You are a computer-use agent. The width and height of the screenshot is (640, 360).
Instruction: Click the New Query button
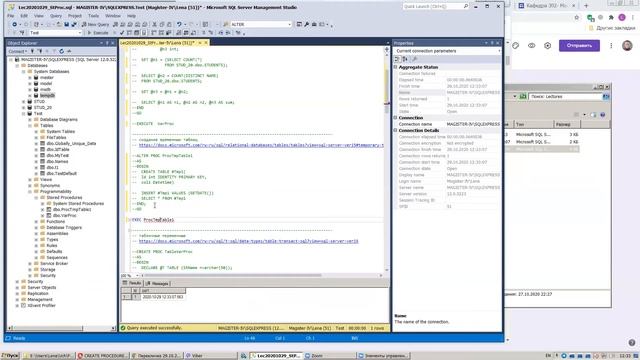point(96,24)
